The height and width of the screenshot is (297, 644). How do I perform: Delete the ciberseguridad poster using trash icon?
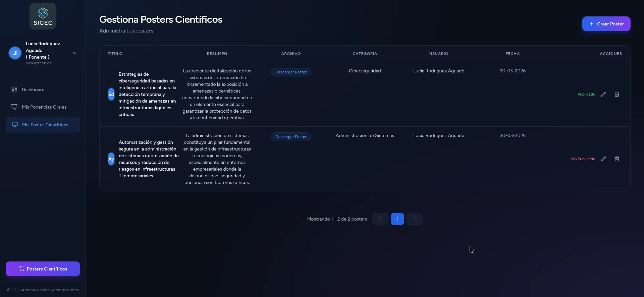616,94
